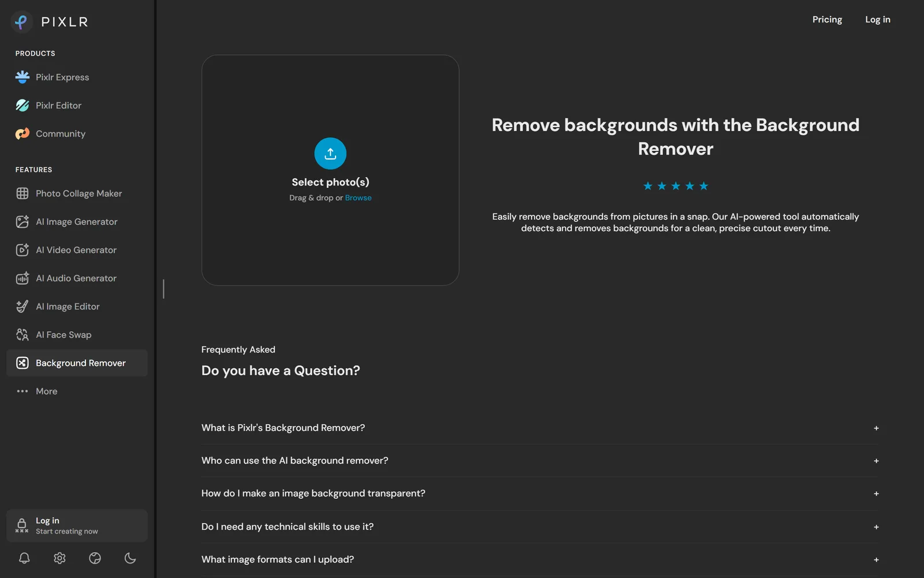
Task: Open notifications bell icon
Action: click(24, 558)
